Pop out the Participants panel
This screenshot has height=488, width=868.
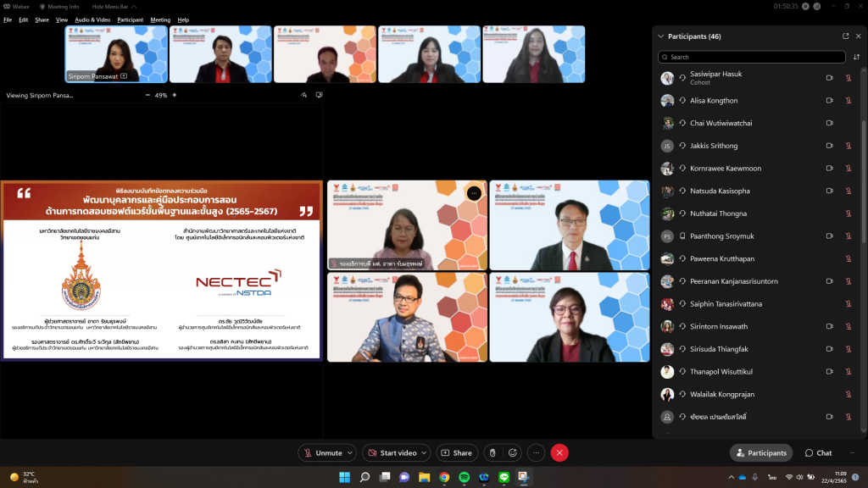[845, 36]
